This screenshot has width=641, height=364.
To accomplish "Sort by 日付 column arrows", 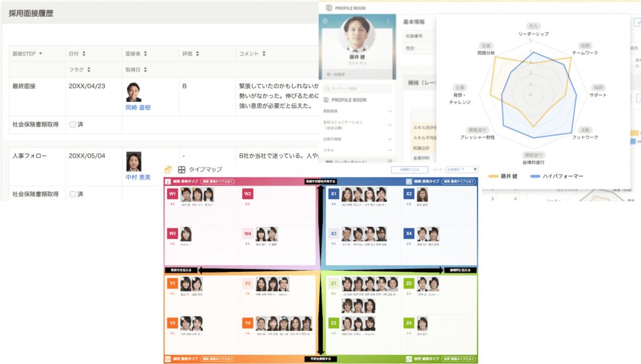I will [84, 54].
